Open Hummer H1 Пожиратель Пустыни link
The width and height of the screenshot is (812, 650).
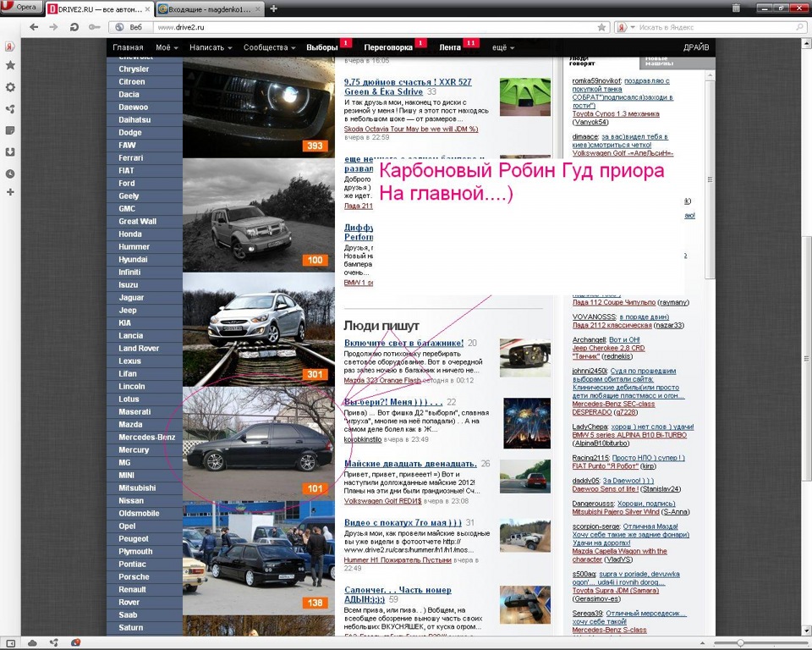[x=398, y=560]
